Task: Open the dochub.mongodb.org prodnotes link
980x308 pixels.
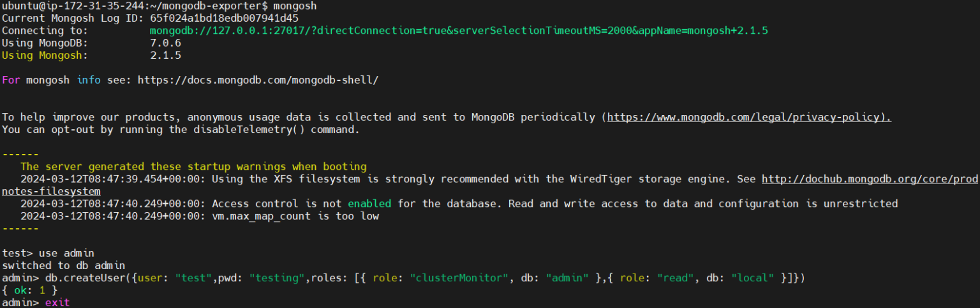Action: pos(870,179)
